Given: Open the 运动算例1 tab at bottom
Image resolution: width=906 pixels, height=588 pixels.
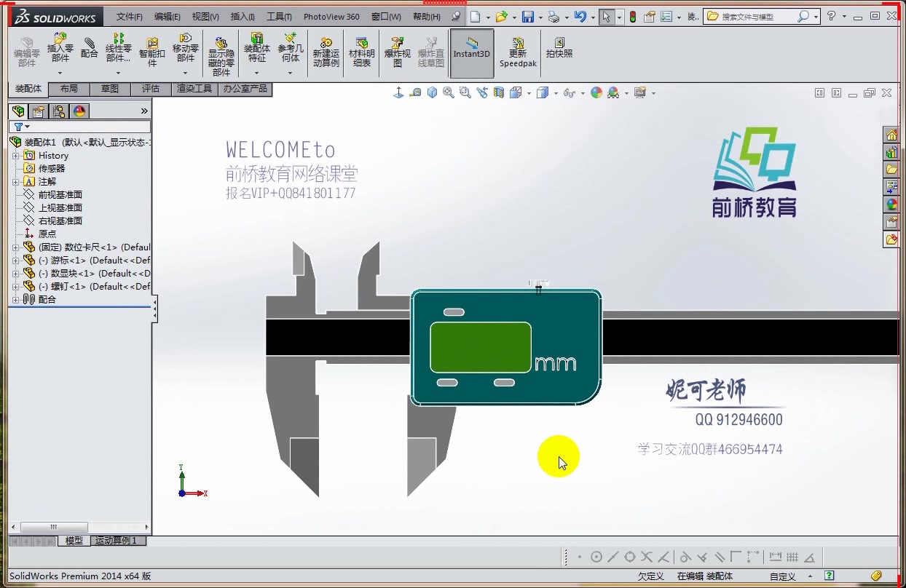Looking at the screenshot, I should pos(117,541).
